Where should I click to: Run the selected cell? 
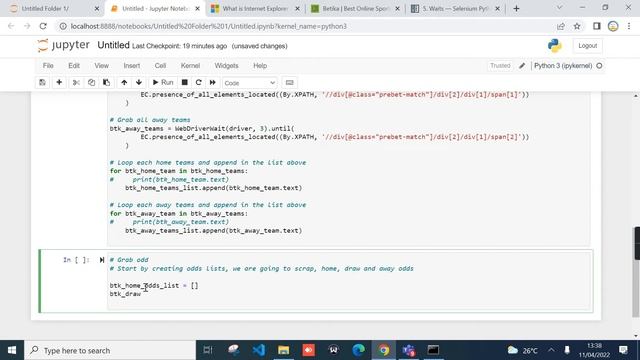coord(163,82)
